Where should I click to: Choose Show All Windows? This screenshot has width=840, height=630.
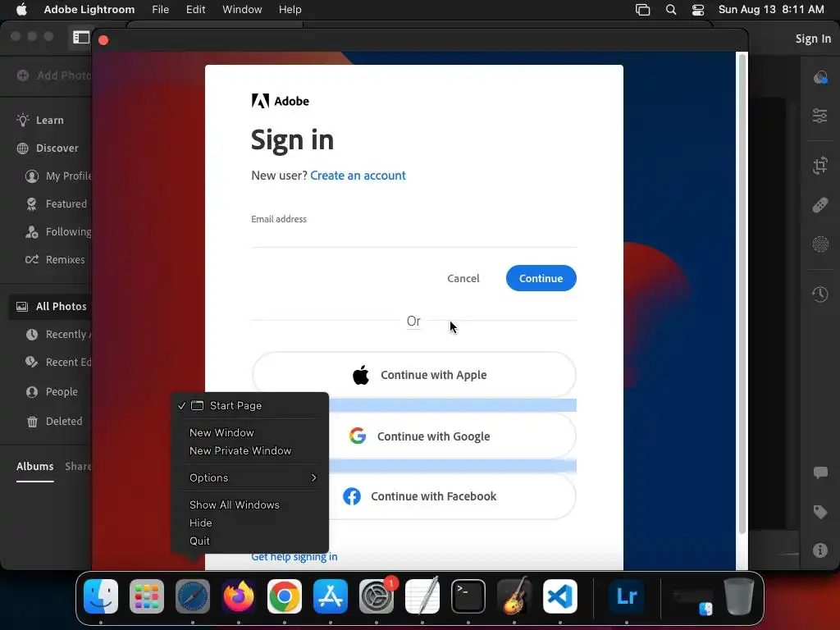point(235,504)
